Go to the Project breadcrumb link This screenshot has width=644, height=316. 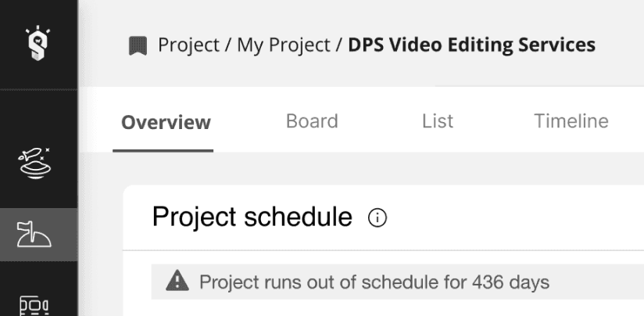tap(189, 45)
